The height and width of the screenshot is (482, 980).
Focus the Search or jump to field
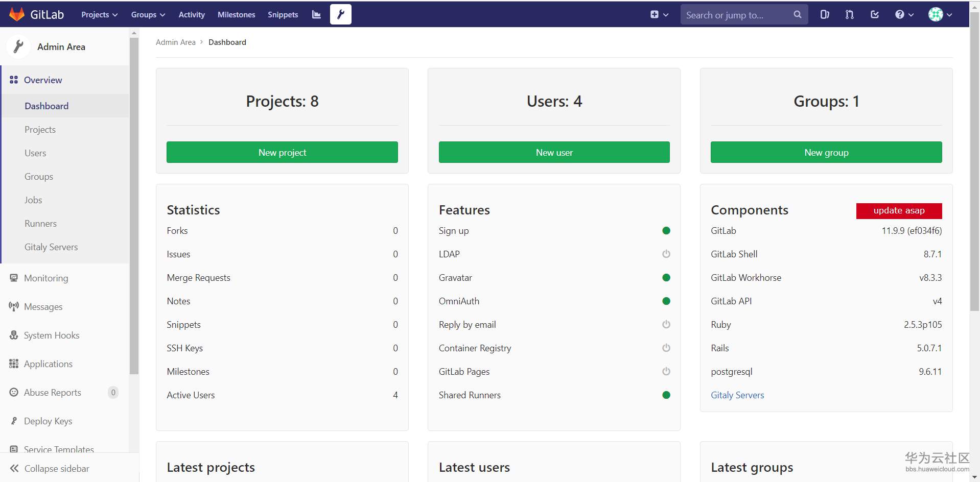click(x=736, y=15)
